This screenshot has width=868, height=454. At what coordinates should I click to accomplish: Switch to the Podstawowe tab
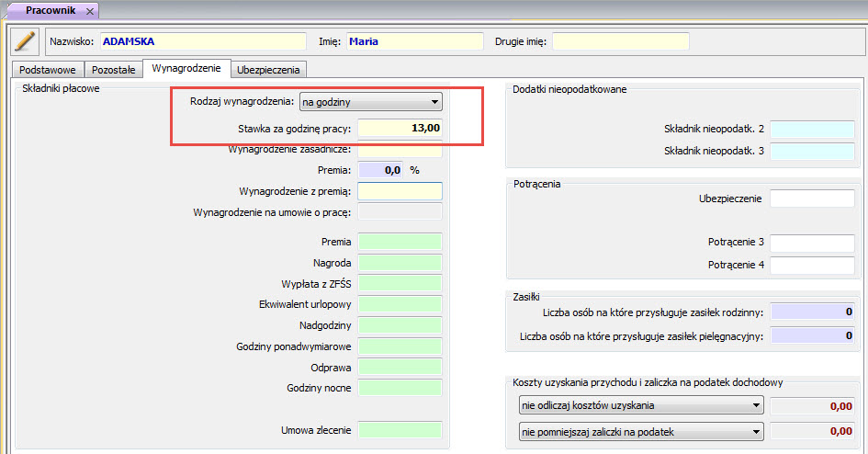point(47,70)
